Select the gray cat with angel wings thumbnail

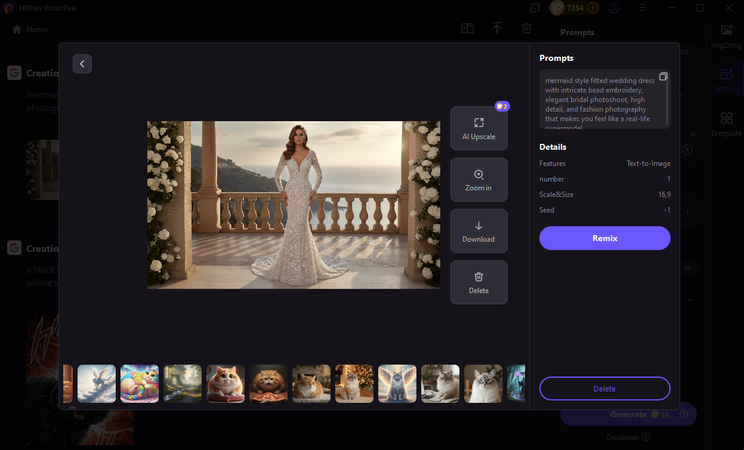click(x=397, y=384)
